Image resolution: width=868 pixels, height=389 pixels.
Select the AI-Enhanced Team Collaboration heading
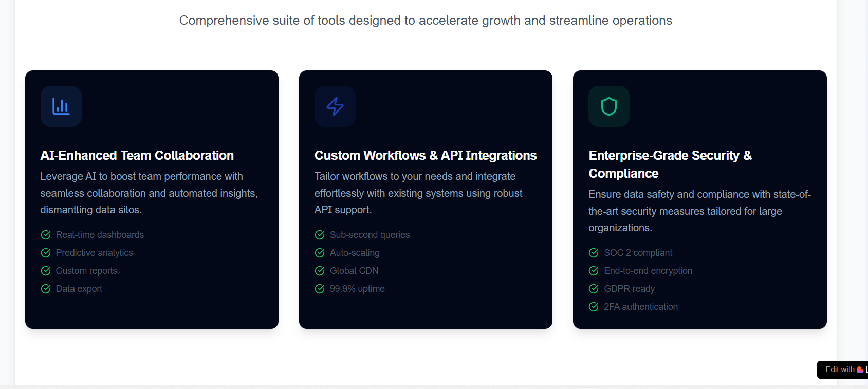click(137, 155)
